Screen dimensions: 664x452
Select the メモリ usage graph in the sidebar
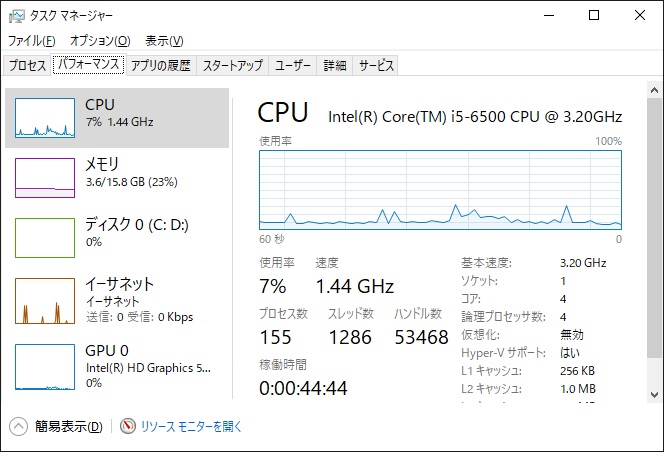tap(45, 177)
